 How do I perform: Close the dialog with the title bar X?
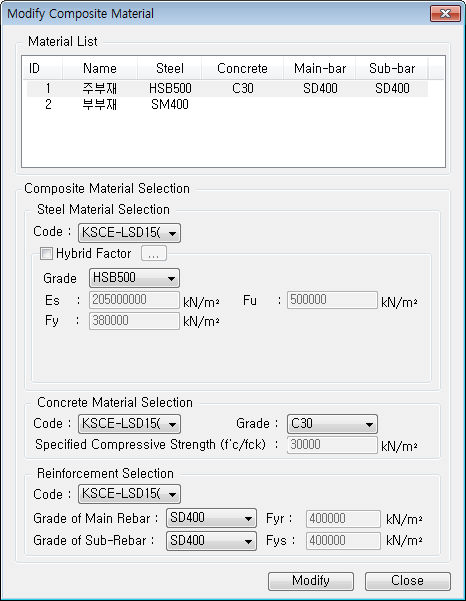[445, 14]
